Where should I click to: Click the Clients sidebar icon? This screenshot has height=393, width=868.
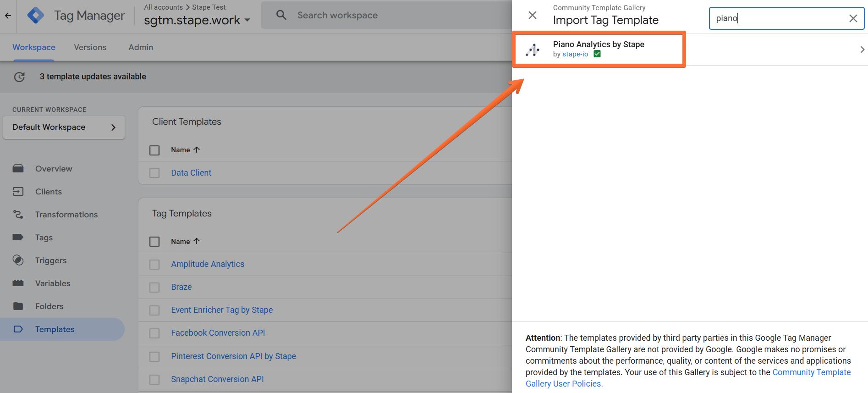[18, 192]
